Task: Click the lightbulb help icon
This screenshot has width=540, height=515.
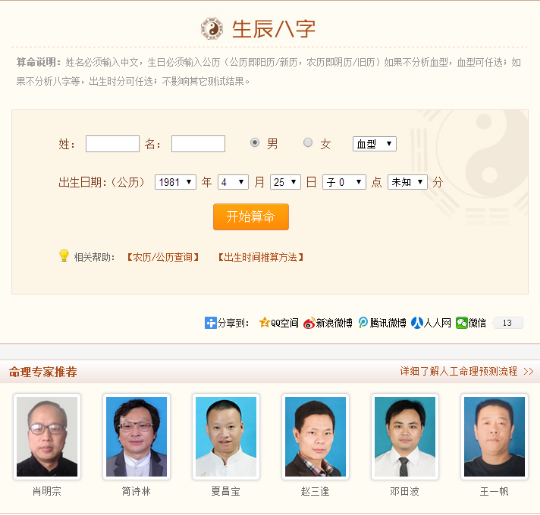Action: point(64,256)
